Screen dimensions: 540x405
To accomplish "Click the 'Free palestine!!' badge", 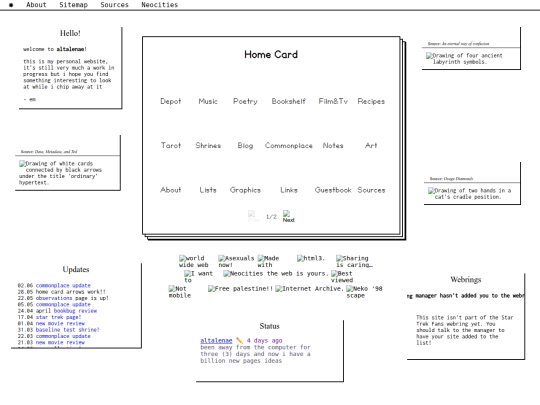I will coord(240,289).
